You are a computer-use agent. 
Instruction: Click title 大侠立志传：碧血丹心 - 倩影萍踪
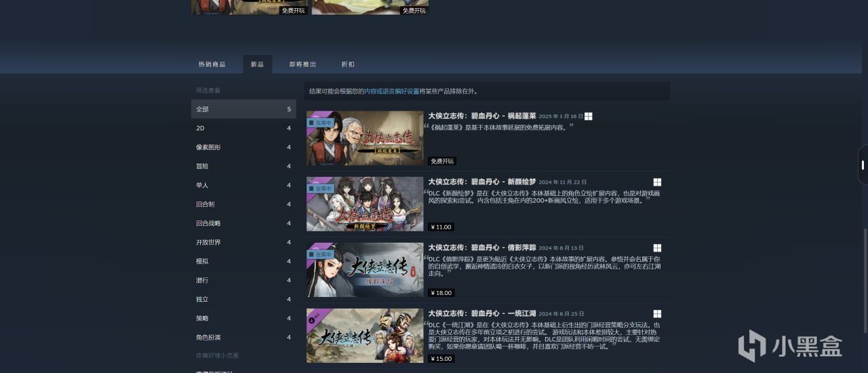481,248
